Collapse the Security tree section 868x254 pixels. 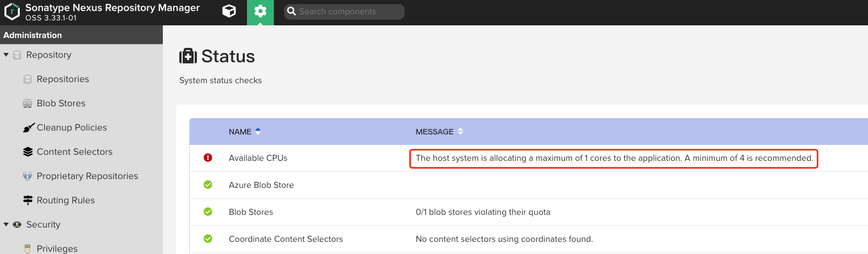(6, 224)
